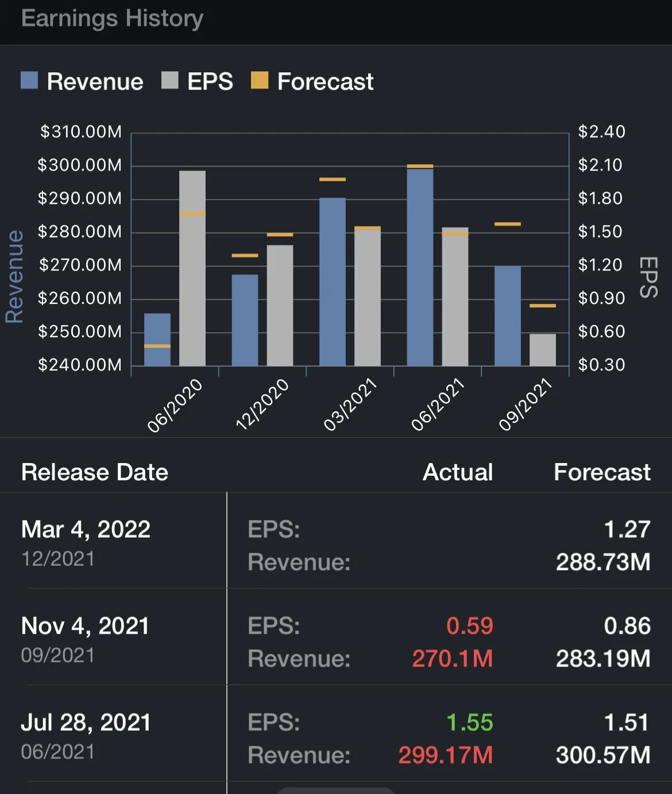Click the "09/2021" x-axis date label
Screen dimensions: 672x794
(x=525, y=404)
